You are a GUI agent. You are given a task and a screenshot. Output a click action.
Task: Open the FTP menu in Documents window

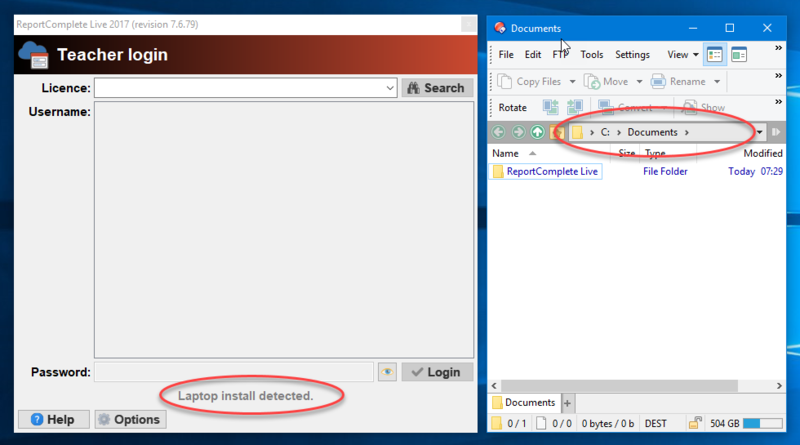click(x=560, y=55)
